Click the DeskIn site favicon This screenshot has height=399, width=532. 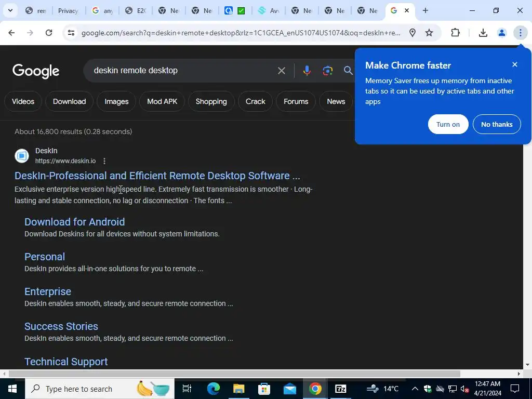[22, 156]
